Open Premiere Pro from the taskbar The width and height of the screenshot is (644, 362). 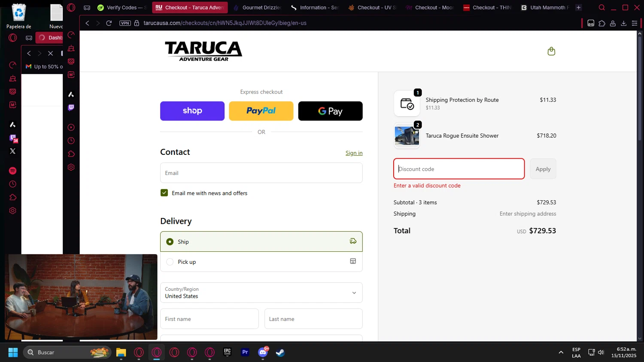click(x=245, y=352)
